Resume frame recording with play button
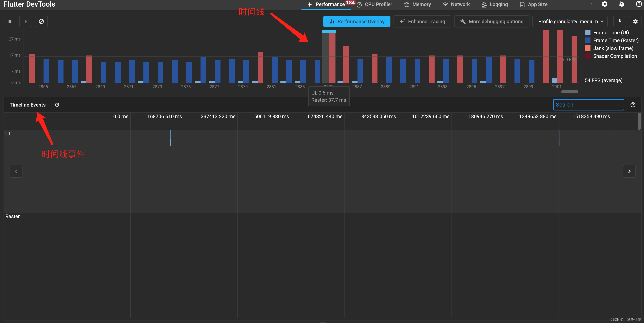Screen dimensions: 644x323 point(26,21)
